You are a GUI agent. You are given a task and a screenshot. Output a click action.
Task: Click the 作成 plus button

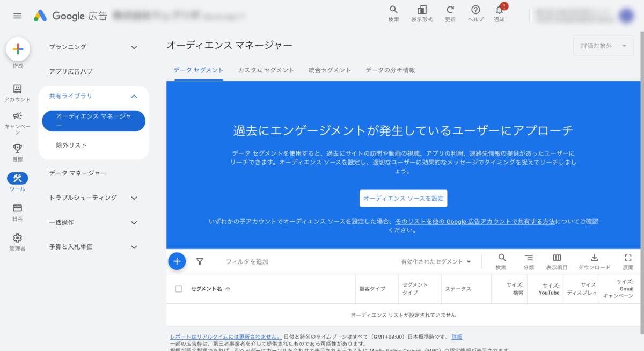click(x=18, y=49)
